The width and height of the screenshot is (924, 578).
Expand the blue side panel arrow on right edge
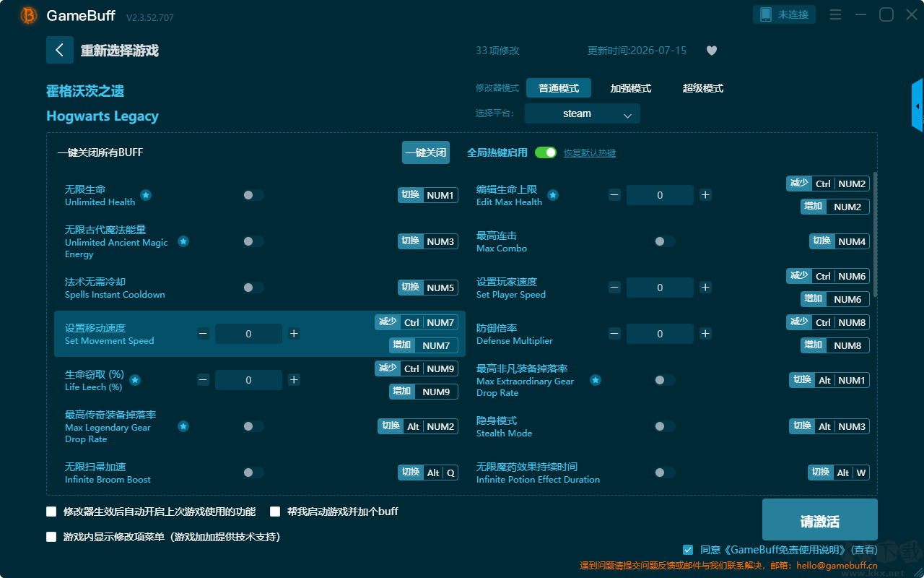coord(918,105)
